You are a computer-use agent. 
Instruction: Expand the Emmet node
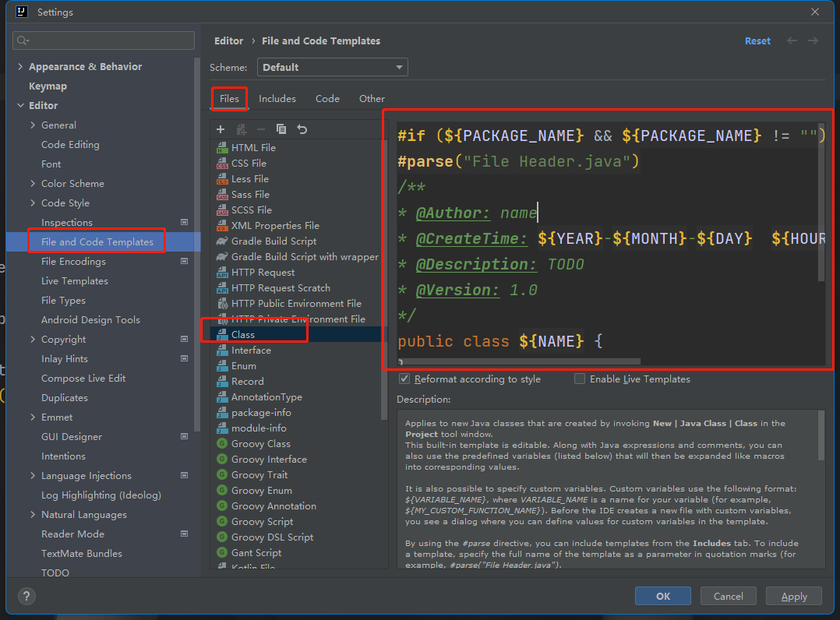pyautogui.click(x=33, y=417)
